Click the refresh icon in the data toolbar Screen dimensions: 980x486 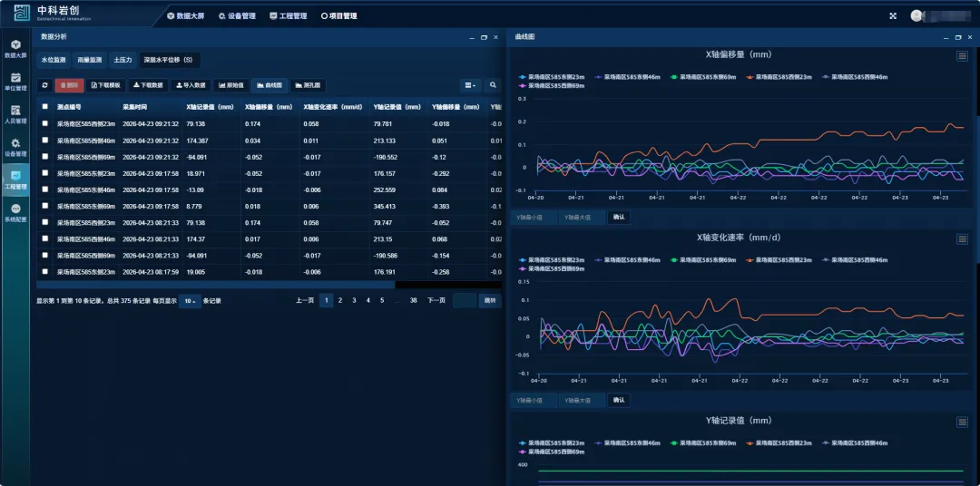pos(45,85)
